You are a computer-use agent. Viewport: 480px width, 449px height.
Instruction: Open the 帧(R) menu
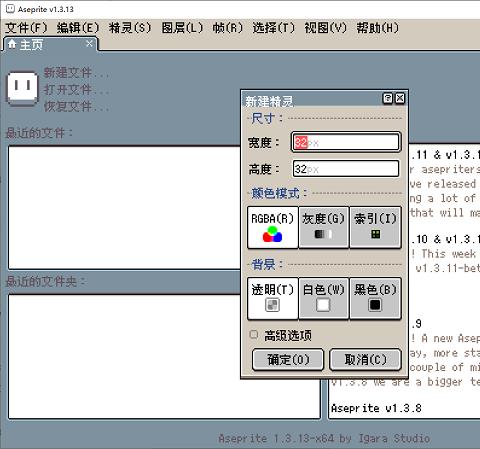pos(227,28)
